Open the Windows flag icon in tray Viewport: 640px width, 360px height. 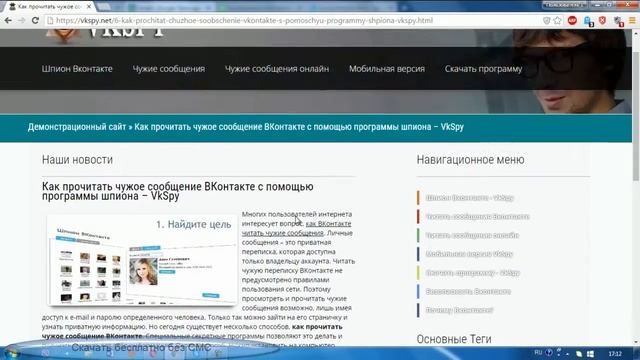(x=590, y=354)
